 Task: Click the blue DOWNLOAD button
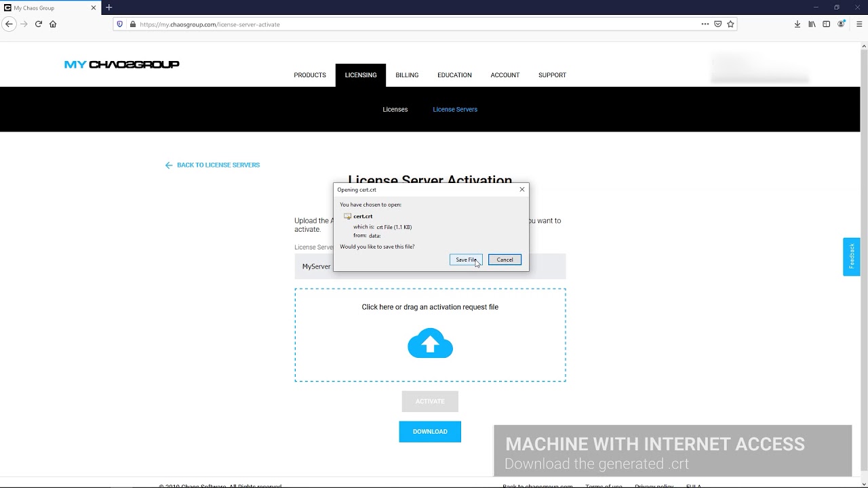click(430, 432)
